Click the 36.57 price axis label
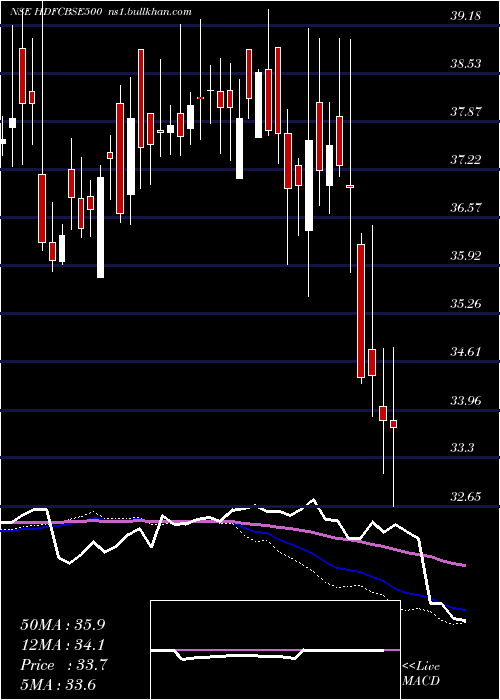The width and height of the screenshot is (500, 700). (x=465, y=208)
